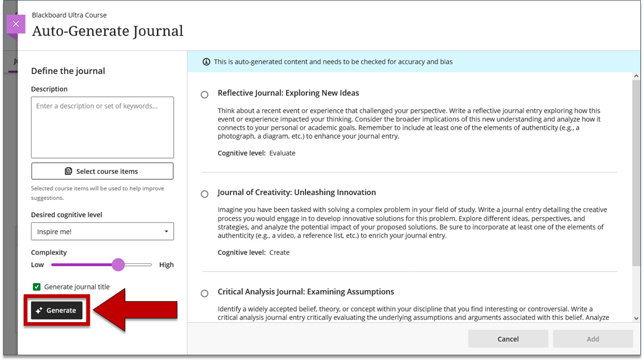
Task: Click 'Critical Analysis Journal: Examining Assumptions' title
Action: click(x=306, y=292)
